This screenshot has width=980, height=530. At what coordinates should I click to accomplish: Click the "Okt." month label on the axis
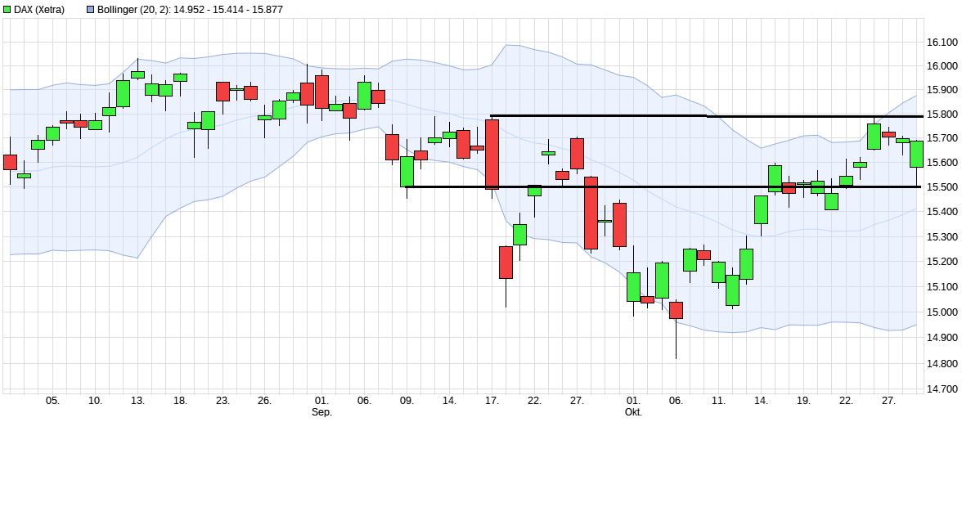[x=634, y=413]
